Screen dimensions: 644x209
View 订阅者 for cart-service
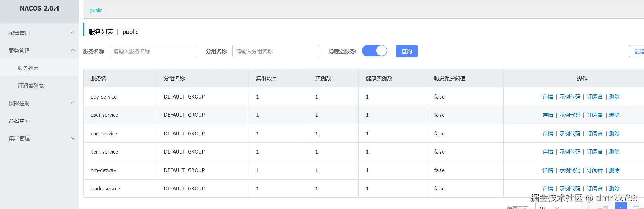coord(595,134)
